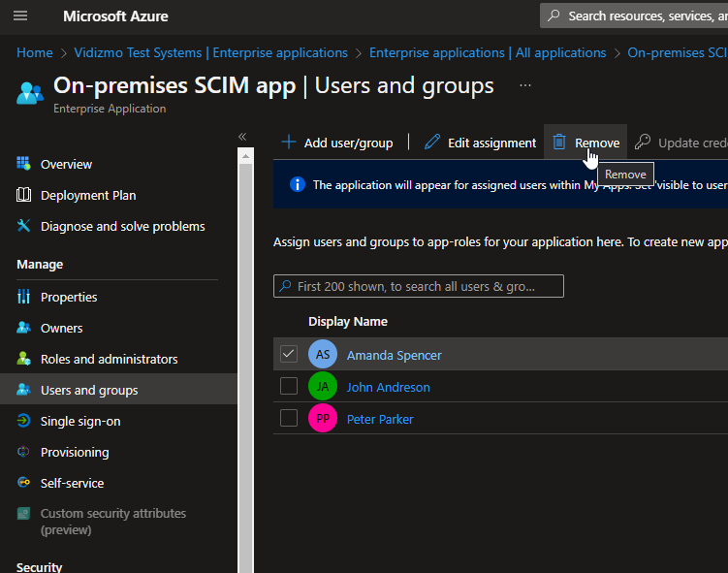Click Amanda Spencer's AS avatar
Screen dimensions: 728x573
point(323,355)
